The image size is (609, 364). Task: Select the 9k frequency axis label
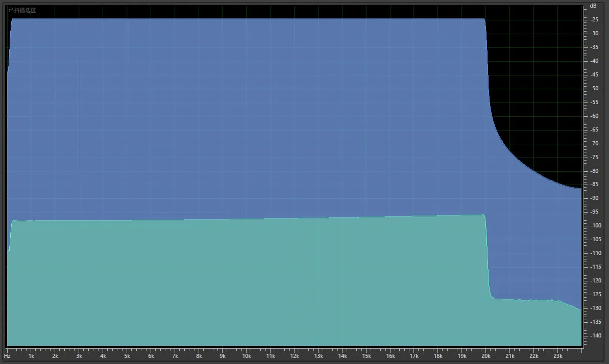(223, 356)
